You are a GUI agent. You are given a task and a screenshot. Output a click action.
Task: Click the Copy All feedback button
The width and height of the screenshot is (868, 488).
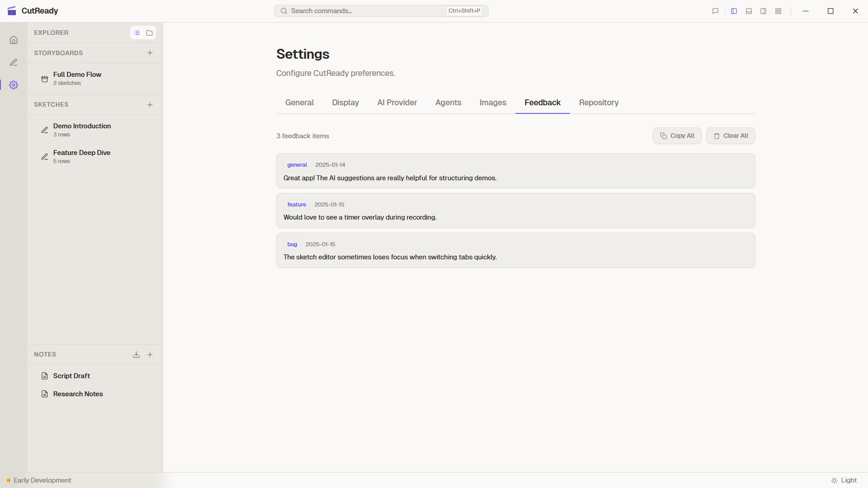tap(677, 136)
